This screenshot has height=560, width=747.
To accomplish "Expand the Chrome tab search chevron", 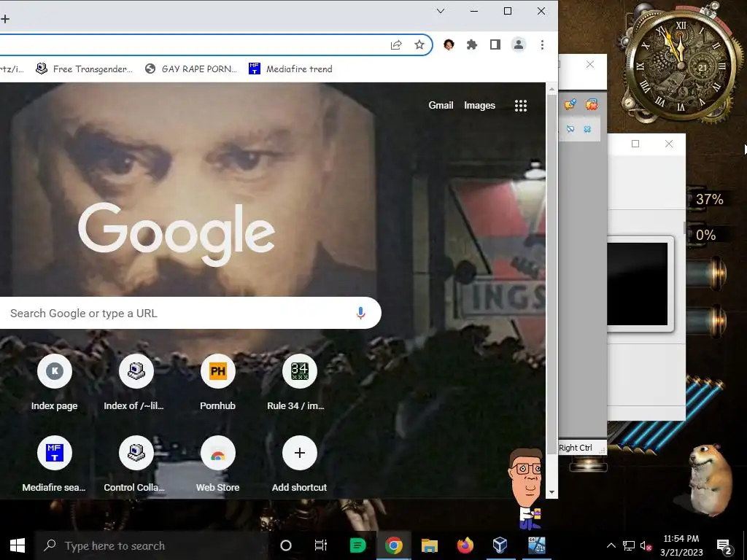I will pos(441,11).
